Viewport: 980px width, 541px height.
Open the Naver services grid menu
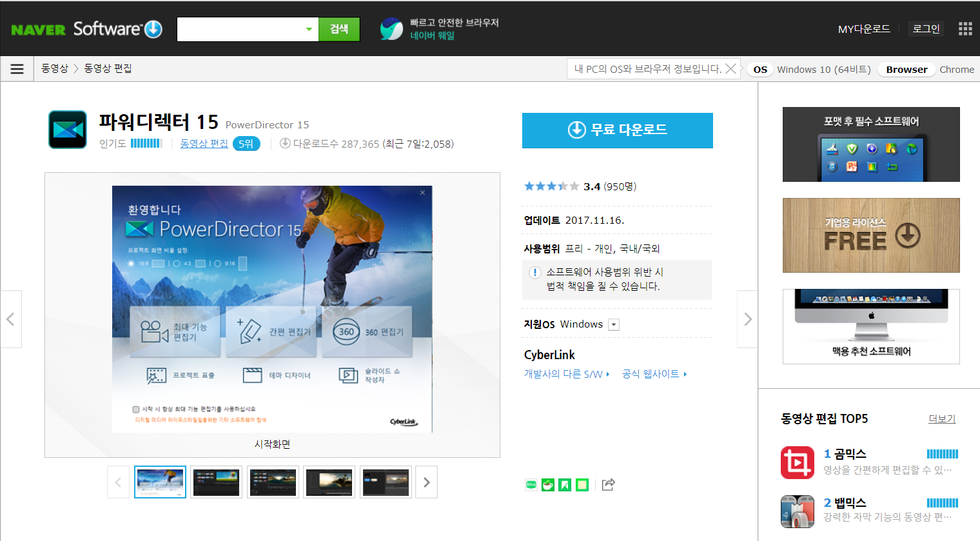point(965,29)
